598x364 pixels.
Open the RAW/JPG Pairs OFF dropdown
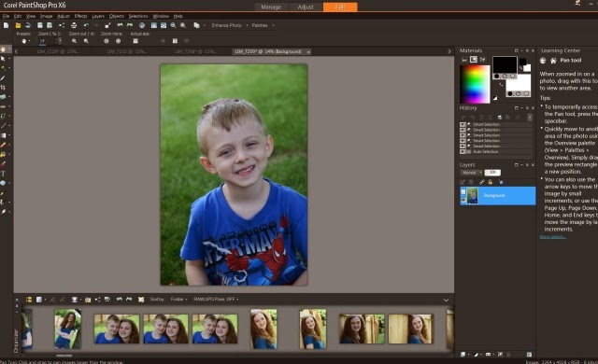(216, 300)
